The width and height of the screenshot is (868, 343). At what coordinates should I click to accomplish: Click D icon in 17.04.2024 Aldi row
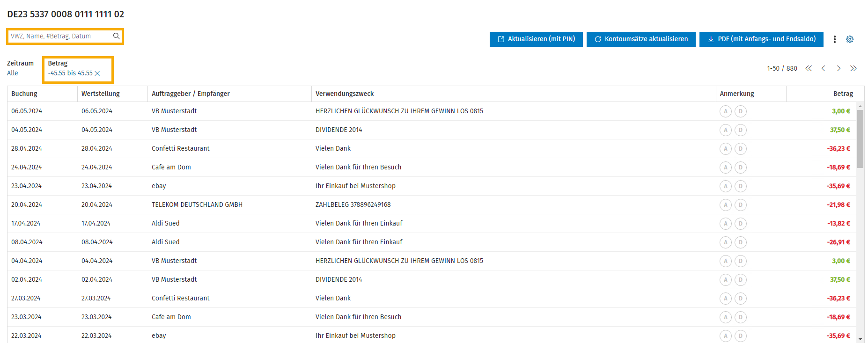(x=741, y=224)
